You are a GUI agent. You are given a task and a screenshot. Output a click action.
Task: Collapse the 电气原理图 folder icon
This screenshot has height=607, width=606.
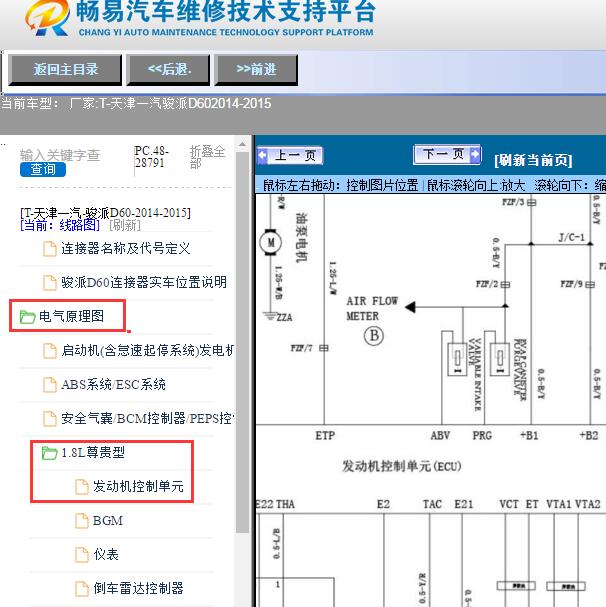pos(27,317)
